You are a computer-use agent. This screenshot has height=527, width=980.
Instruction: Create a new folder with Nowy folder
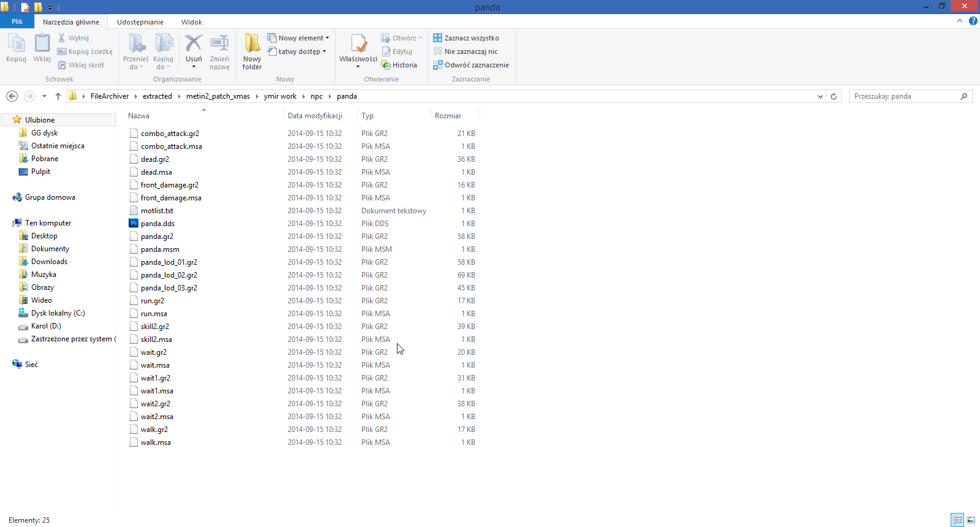click(252, 51)
